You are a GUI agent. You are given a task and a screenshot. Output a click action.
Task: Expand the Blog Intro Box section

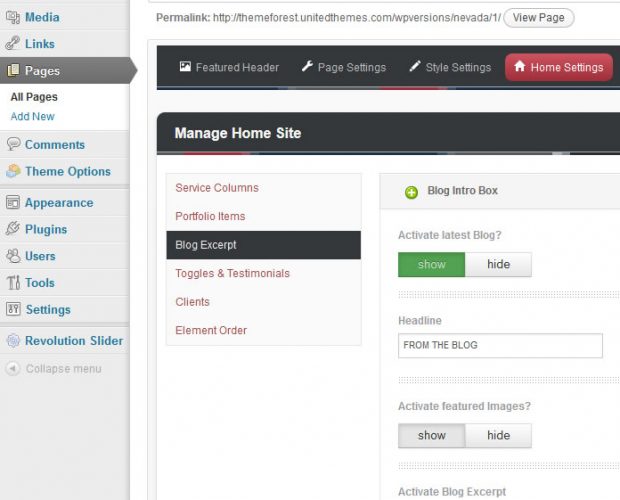411,192
